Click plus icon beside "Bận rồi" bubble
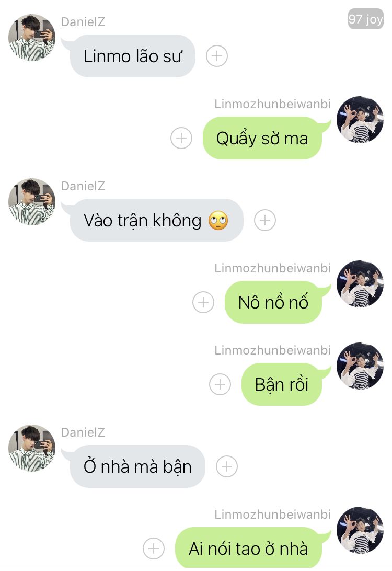Viewport: 392px width, 571px height. pos(220,384)
